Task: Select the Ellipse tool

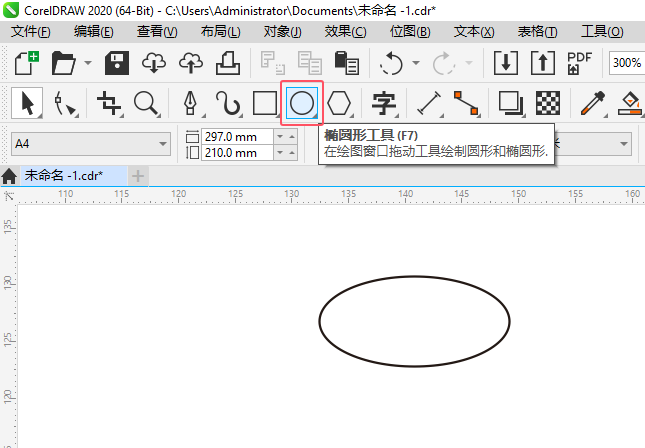Action: click(302, 103)
